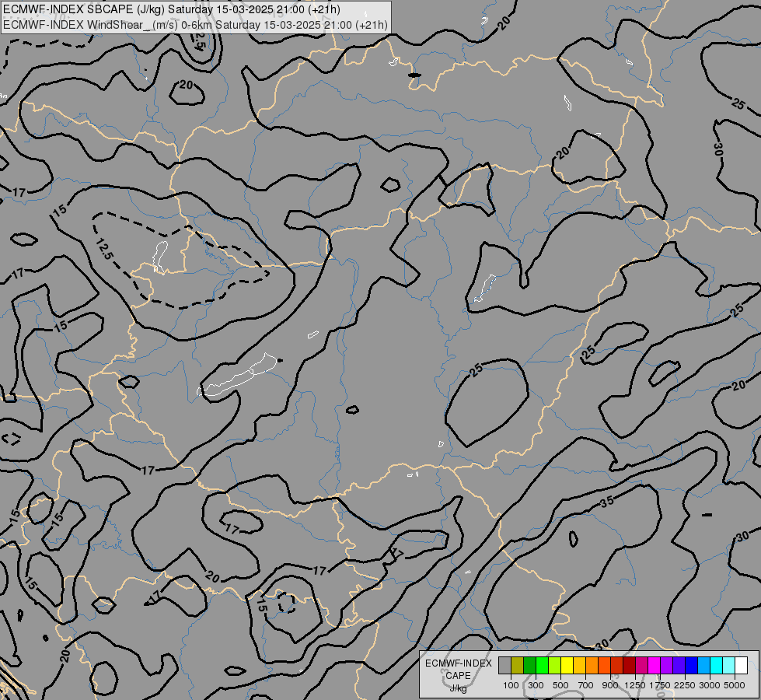This screenshot has width=761, height=700.
Task: Click the 1750 legend scale label
Action: click(x=660, y=685)
